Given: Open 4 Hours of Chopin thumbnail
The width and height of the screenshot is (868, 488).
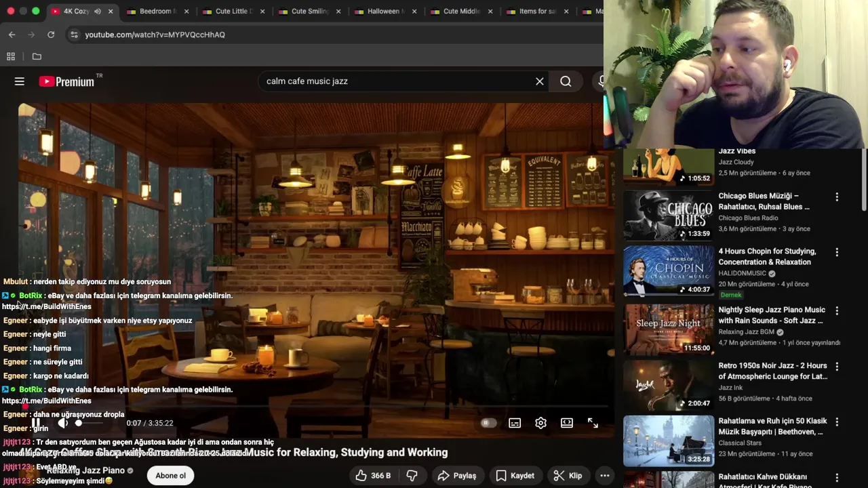Looking at the screenshot, I should 668,271.
